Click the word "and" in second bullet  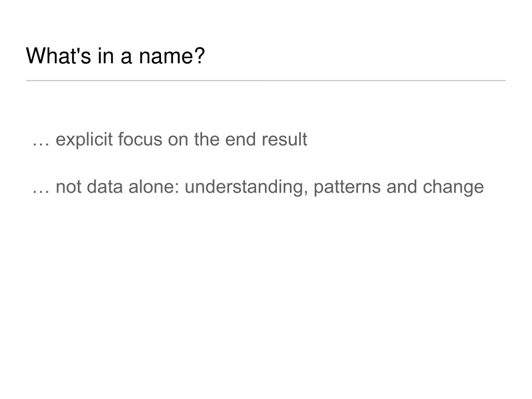pos(402,187)
